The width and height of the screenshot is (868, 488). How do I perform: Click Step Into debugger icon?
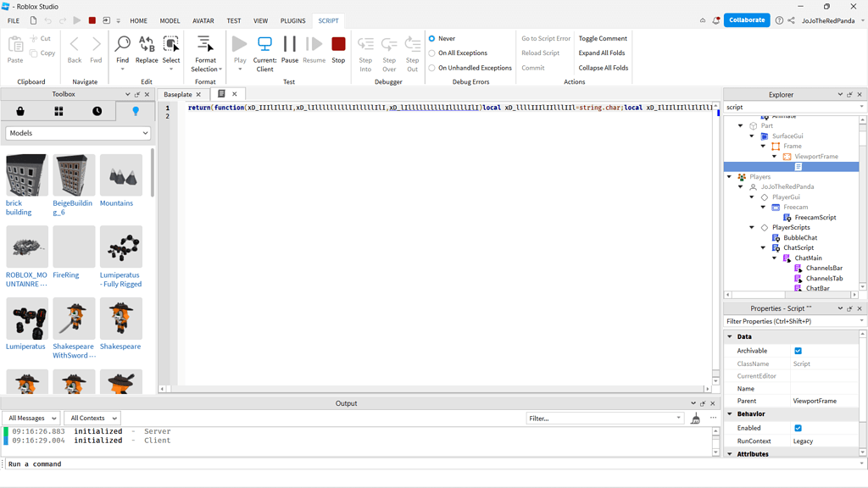365,44
